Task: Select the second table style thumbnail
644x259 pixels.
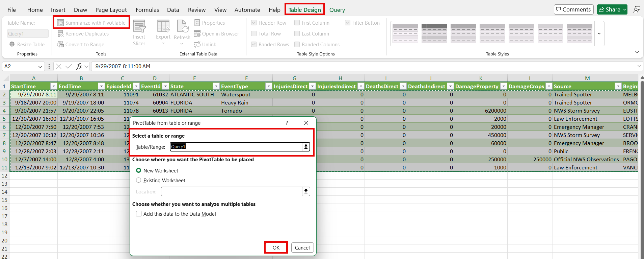Action: 434,33
